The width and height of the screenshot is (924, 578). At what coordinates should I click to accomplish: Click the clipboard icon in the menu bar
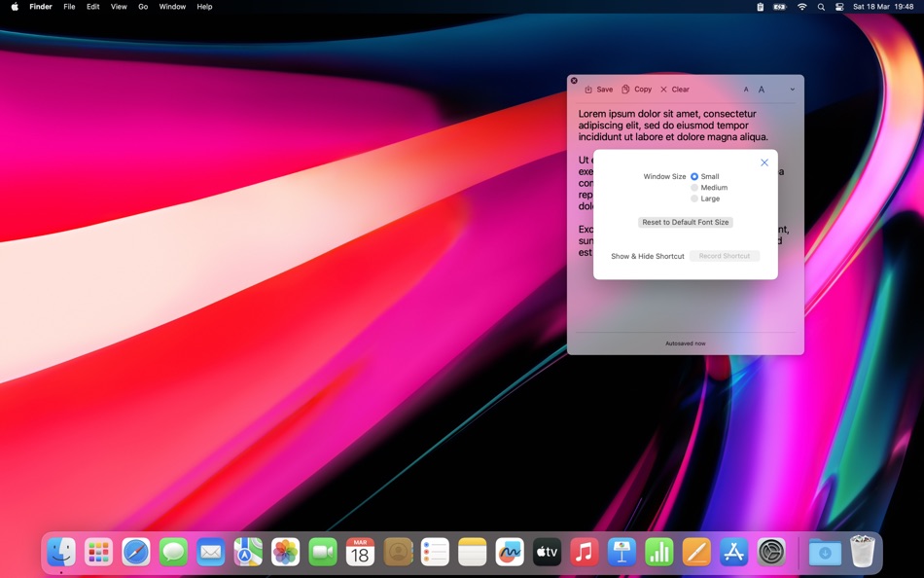pyautogui.click(x=761, y=7)
